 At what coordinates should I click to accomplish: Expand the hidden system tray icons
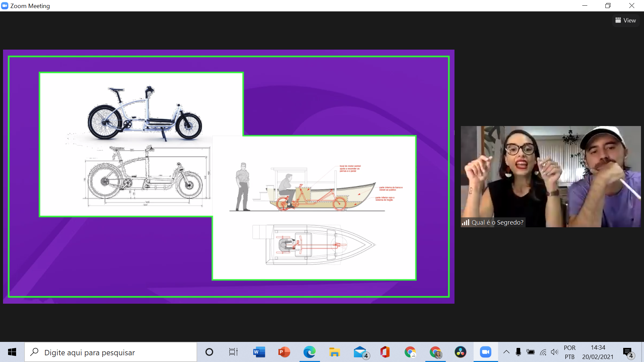click(506, 352)
